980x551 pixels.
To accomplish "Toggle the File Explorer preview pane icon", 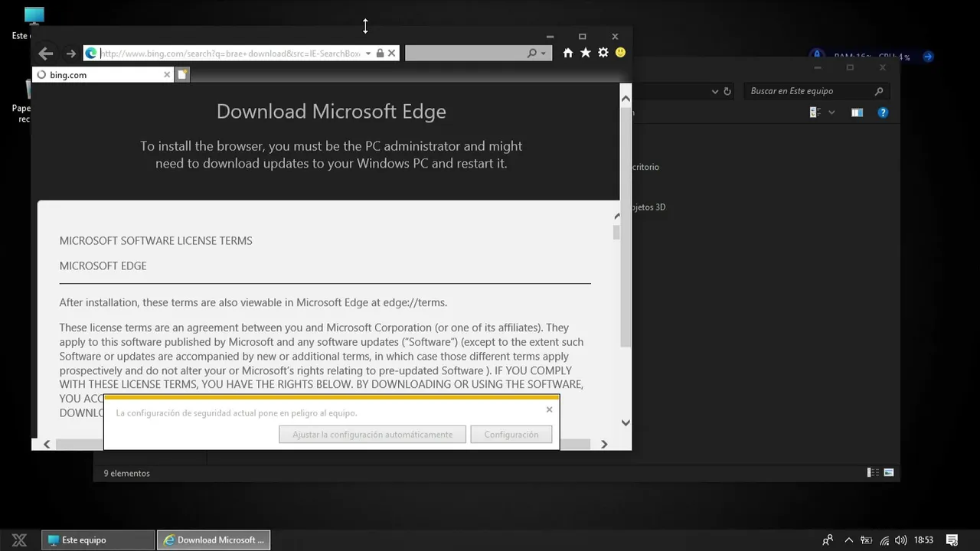I will (x=857, y=112).
